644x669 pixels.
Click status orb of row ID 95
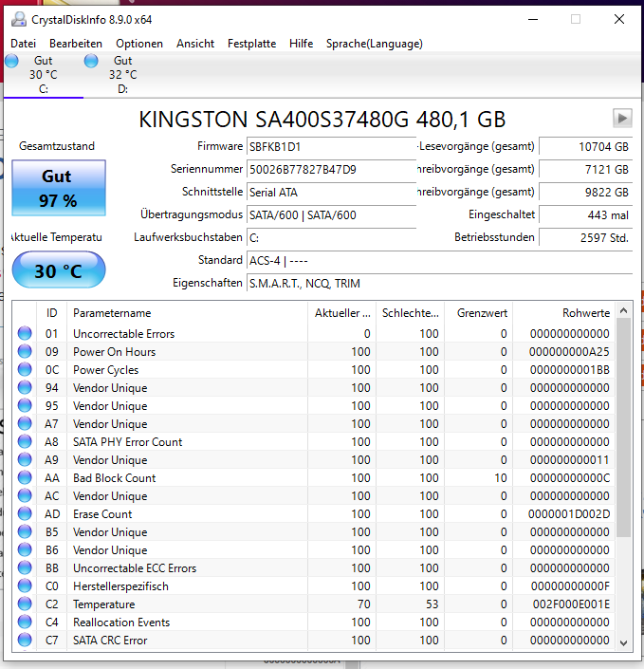pos(25,405)
